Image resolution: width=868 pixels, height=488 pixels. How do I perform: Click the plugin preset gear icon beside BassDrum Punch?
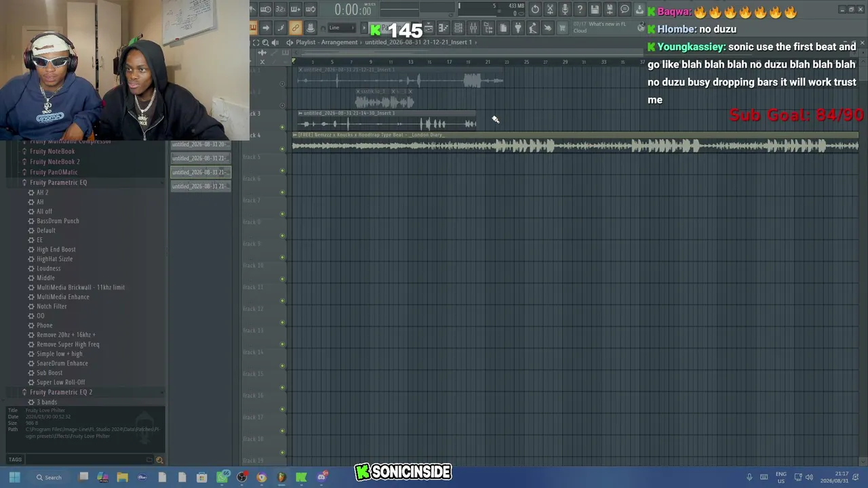click(31, 221)
